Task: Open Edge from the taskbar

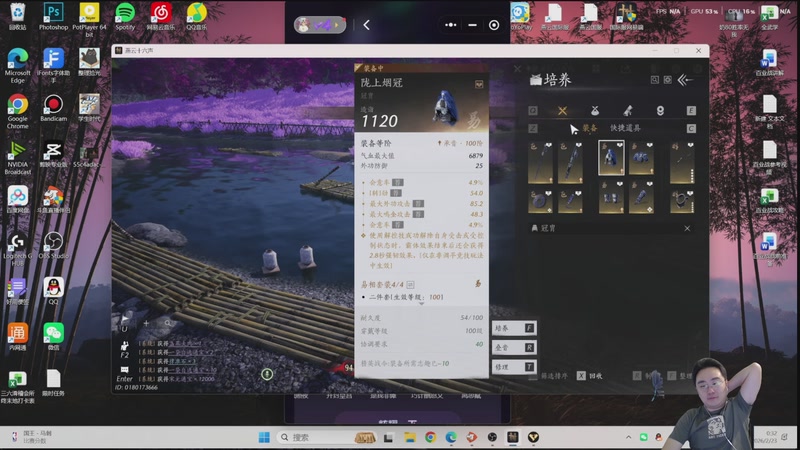Action: click(451, 437)
